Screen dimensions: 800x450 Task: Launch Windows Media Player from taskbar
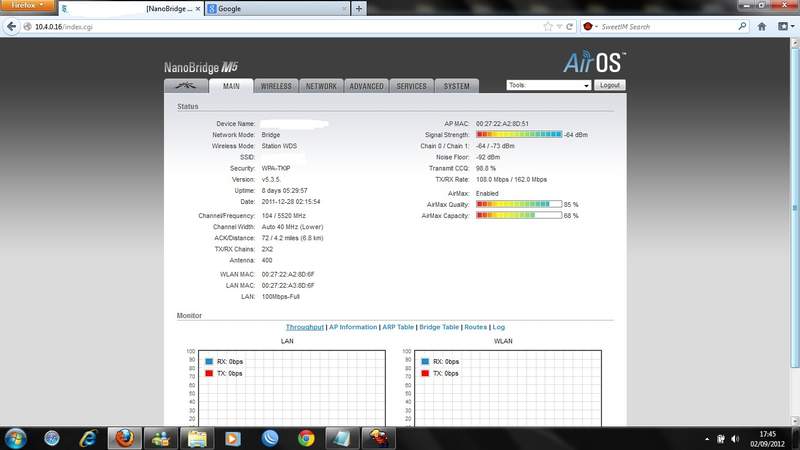click(x=233, y=438)
